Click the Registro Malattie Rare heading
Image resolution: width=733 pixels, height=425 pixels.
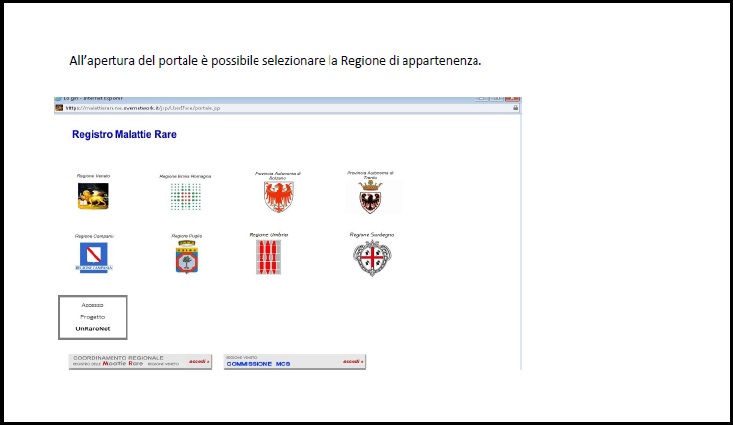point(124,135)
